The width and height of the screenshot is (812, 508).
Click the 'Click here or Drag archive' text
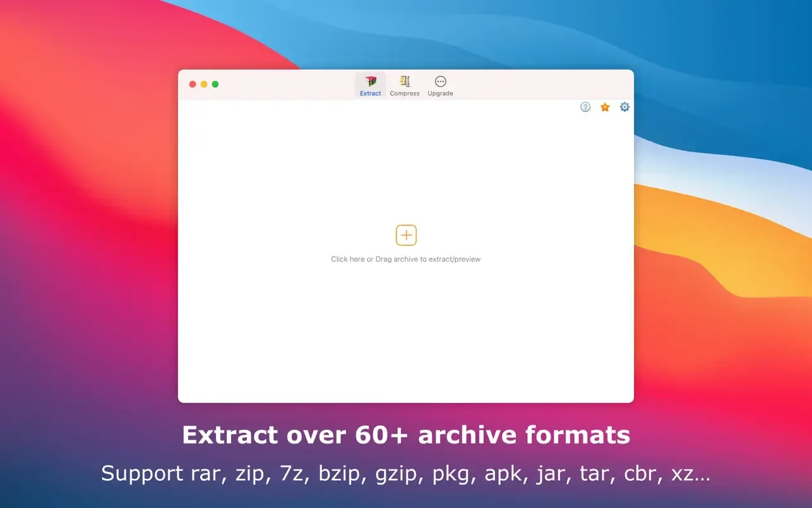click(406, 258)
